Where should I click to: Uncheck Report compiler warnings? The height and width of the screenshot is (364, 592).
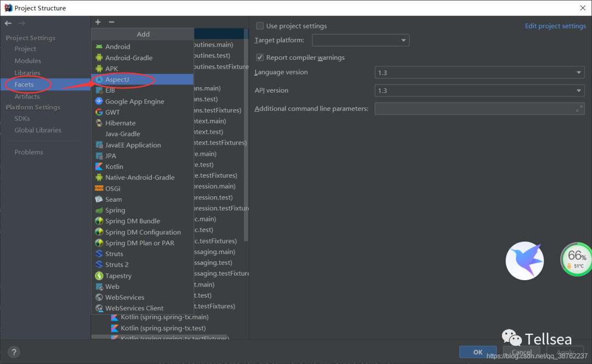click(x=260, y=58)
